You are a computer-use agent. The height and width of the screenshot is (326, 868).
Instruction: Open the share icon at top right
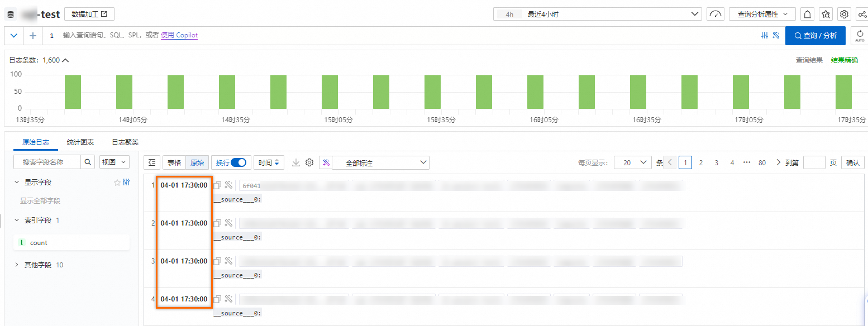tap(862, 14)
